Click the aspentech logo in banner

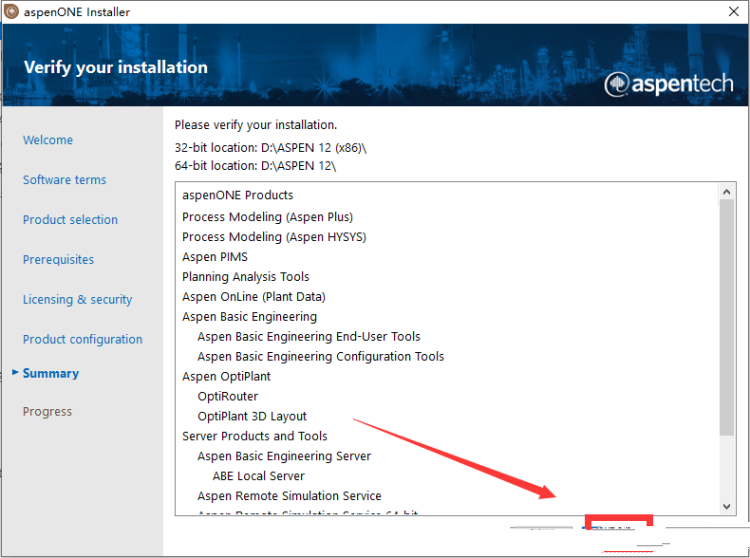[669, 84]
